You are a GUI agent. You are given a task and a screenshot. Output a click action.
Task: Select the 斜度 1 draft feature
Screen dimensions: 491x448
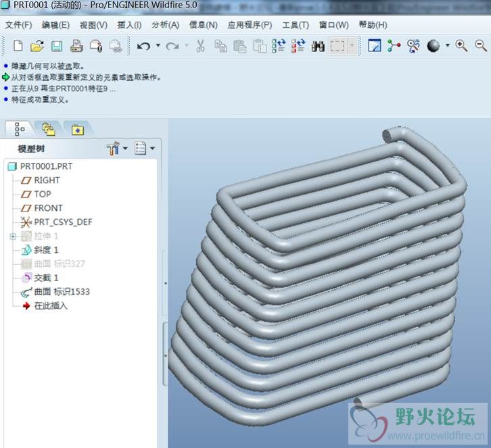(46, 250)
